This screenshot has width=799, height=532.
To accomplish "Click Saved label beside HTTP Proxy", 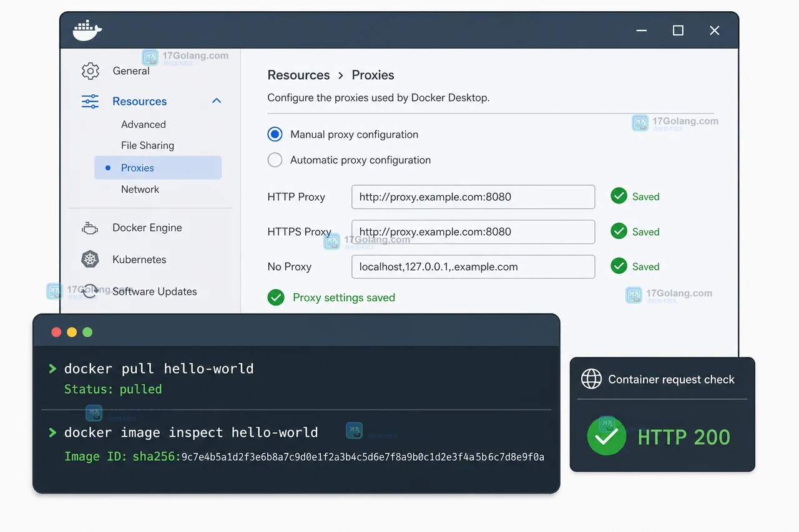I will pos(645,196).
